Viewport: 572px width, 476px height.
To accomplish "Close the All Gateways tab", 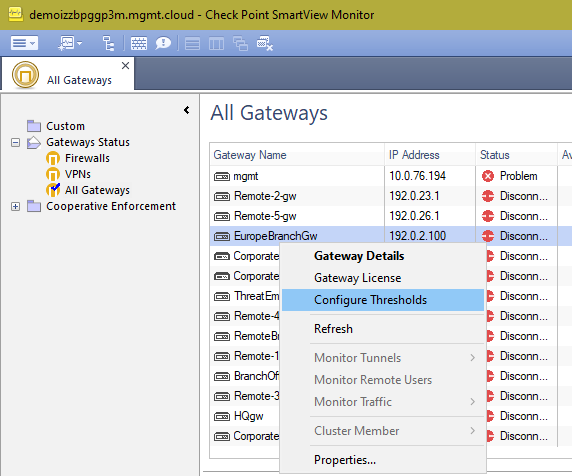I will 125,66.
